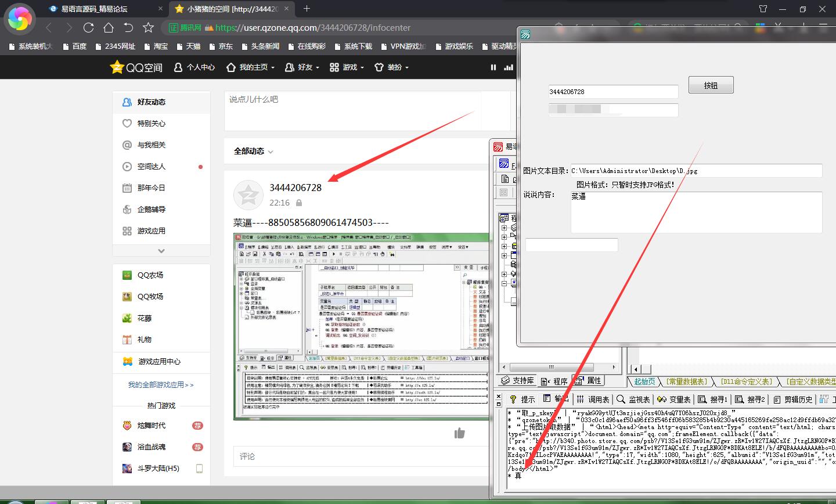Open 那年今日 calendar item
Viewport: 836px width, 504px height.
pos(151,188)
